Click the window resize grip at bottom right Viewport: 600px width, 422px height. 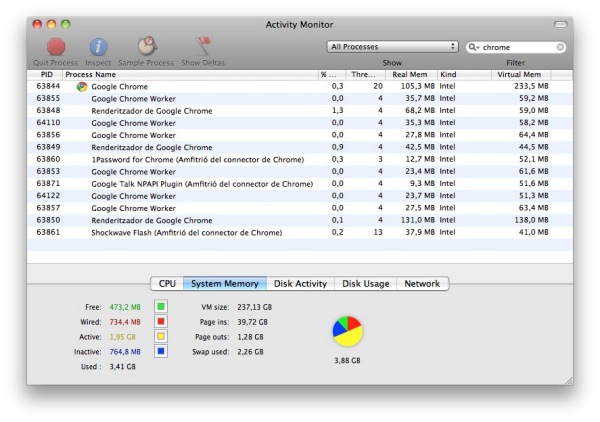coord(569,381)
